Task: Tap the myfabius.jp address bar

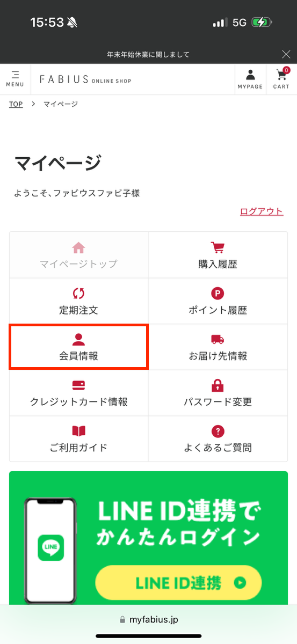Action: 148,619
